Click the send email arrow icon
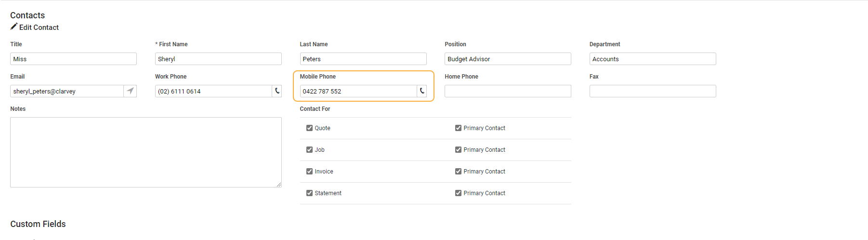This screenshot has width=868, height=240. click(x=130, y=91)
